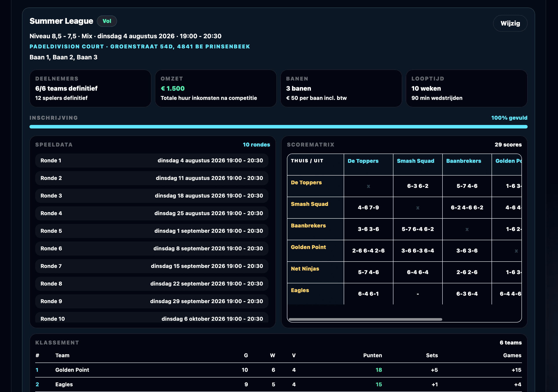This screenshot has width=558, height=392.
Task: Click the De Toppers column header
Action: (363, 161)
